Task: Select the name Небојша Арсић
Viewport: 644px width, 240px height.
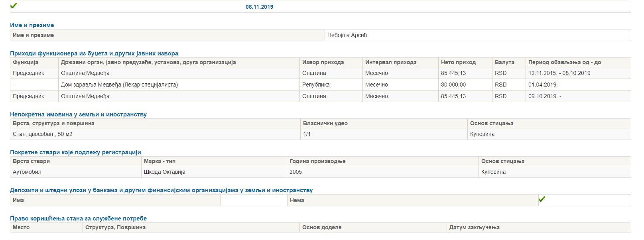Action: (x=347, y=35)
